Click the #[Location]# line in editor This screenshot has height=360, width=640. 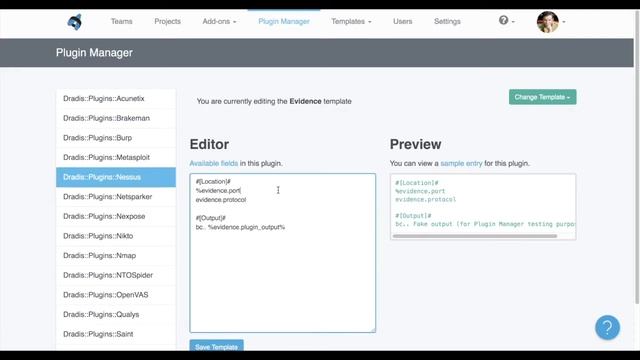click(x=213, y=182)
